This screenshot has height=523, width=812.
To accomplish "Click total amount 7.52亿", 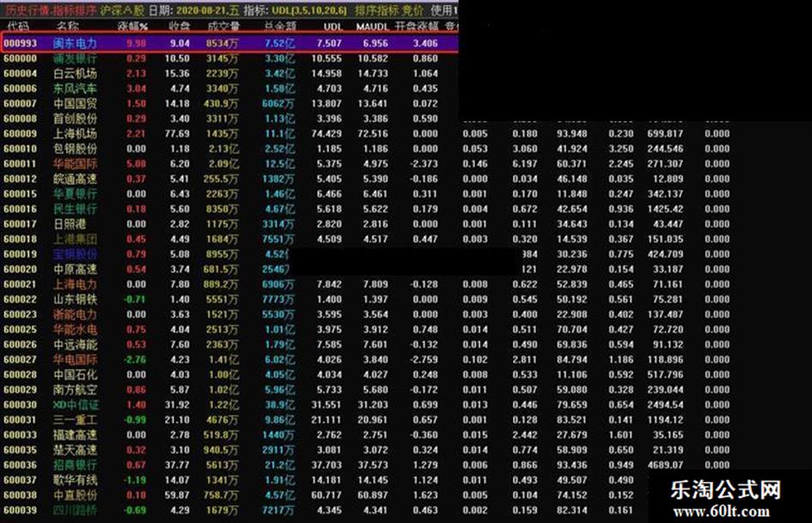I will click(x=279, y=44).
